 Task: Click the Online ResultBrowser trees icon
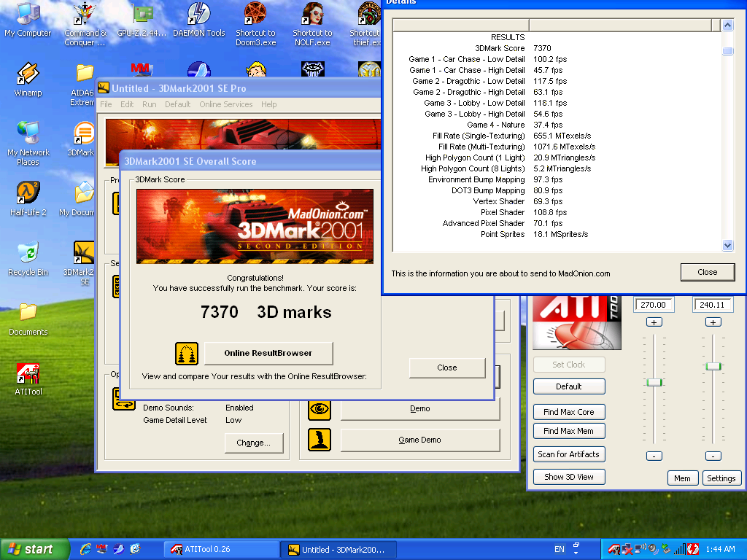[x=186, y=354]
